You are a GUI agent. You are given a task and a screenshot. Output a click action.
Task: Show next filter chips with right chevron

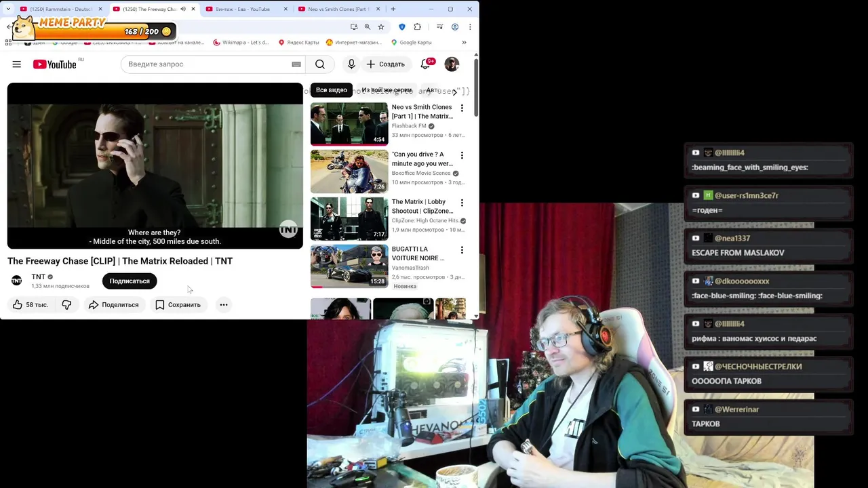point(454,91)
